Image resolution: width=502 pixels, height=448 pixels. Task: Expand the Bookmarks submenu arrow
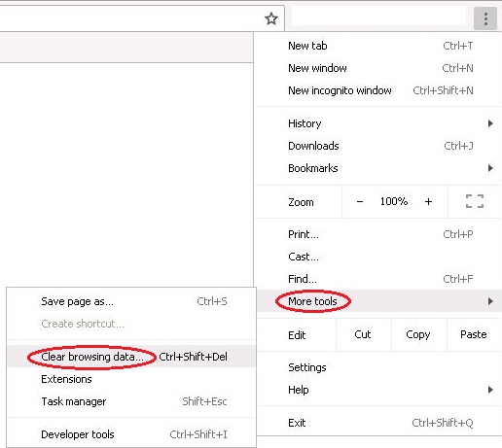point(490,168)
